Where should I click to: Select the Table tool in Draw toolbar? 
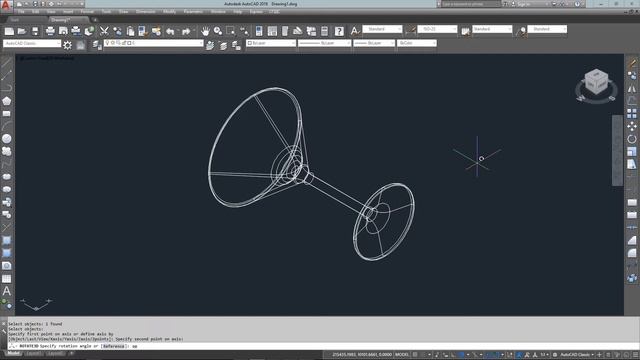click(7, 278)
